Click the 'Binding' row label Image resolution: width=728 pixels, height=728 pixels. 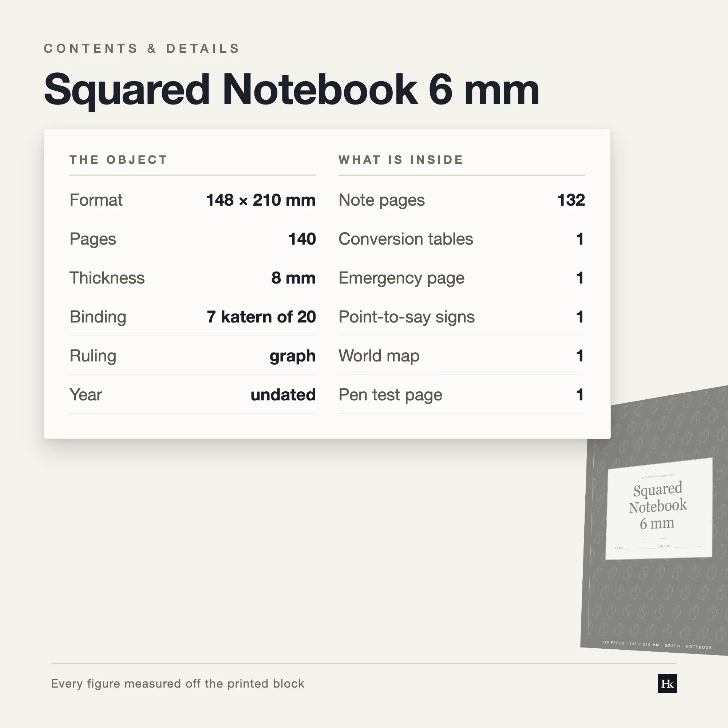pyautogui.click(x=98, y=317)
